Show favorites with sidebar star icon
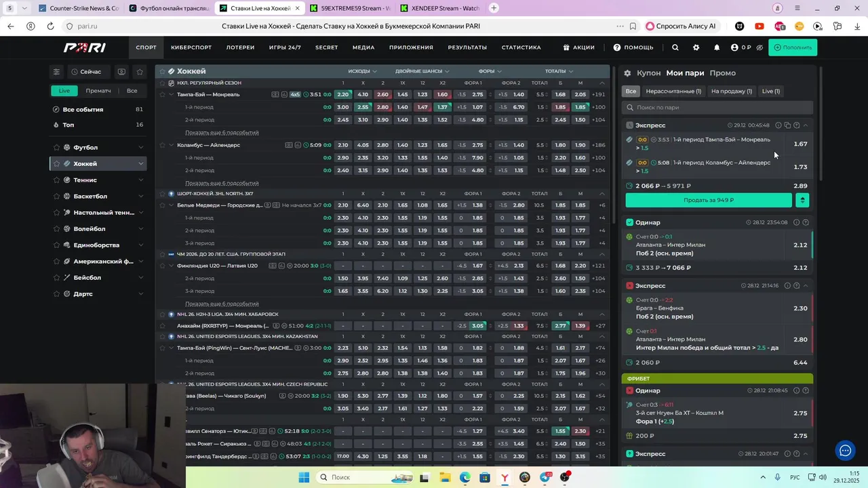 [140, 72]
